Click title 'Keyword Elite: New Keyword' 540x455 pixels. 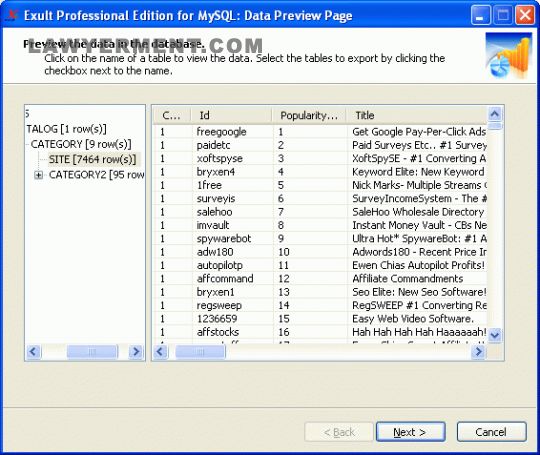tap(418, 172)
